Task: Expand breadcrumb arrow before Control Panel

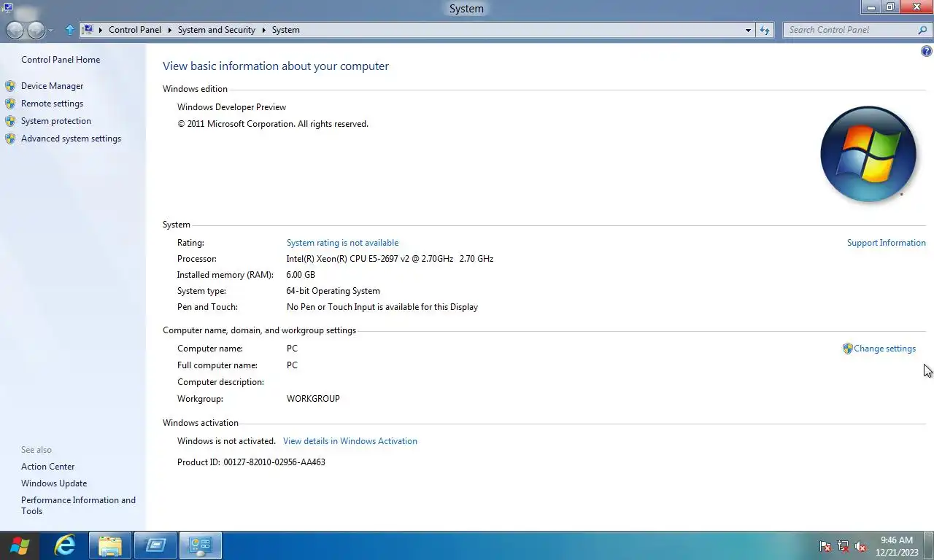Action: coord(101,30)
